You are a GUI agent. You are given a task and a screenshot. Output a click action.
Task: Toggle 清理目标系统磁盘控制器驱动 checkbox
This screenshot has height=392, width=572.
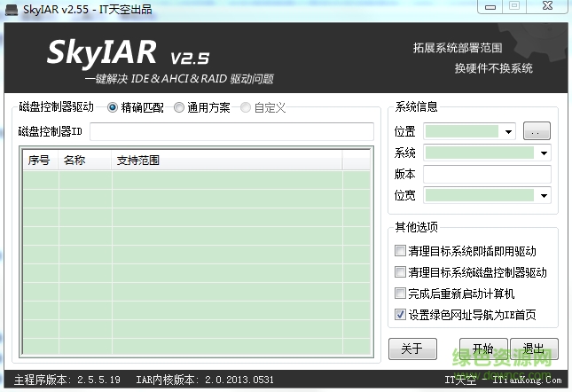[x=401, y=272]
